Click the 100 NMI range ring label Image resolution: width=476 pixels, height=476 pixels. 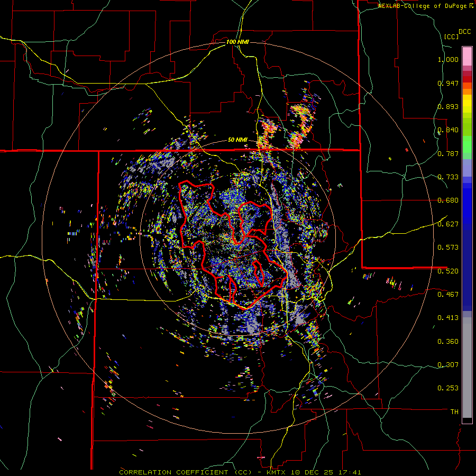[237, 42]
